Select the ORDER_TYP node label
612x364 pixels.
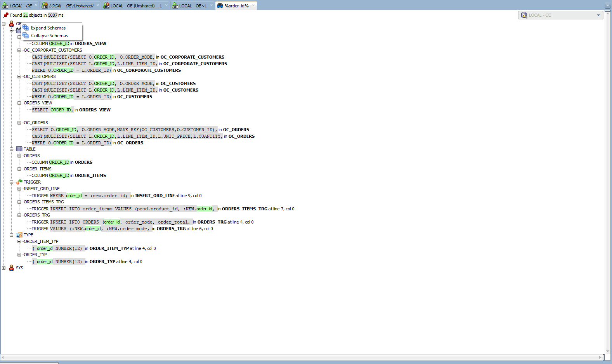(x=35, y=255)
